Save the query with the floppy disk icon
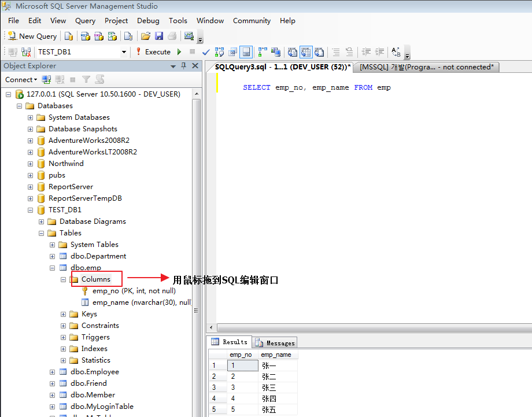 pos(159,36)
